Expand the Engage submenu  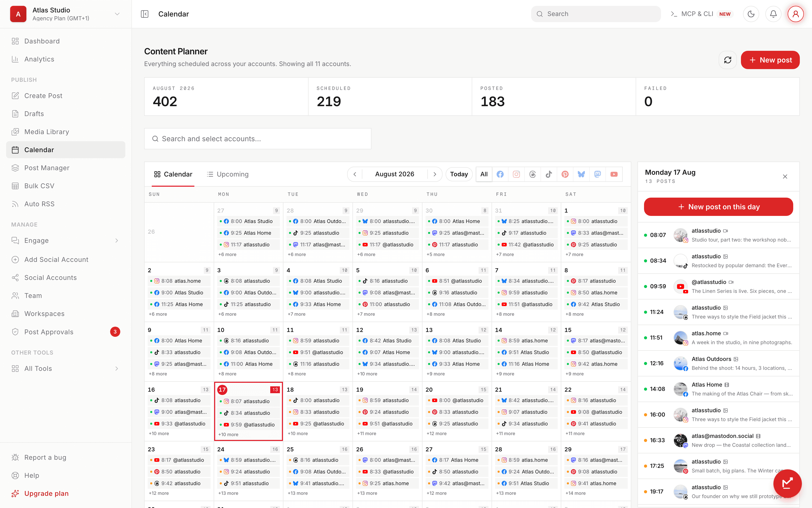click(x=66, y=241)
